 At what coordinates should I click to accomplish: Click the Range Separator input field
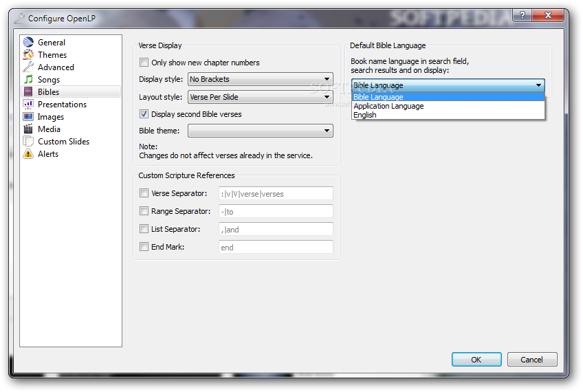[276, 211]
